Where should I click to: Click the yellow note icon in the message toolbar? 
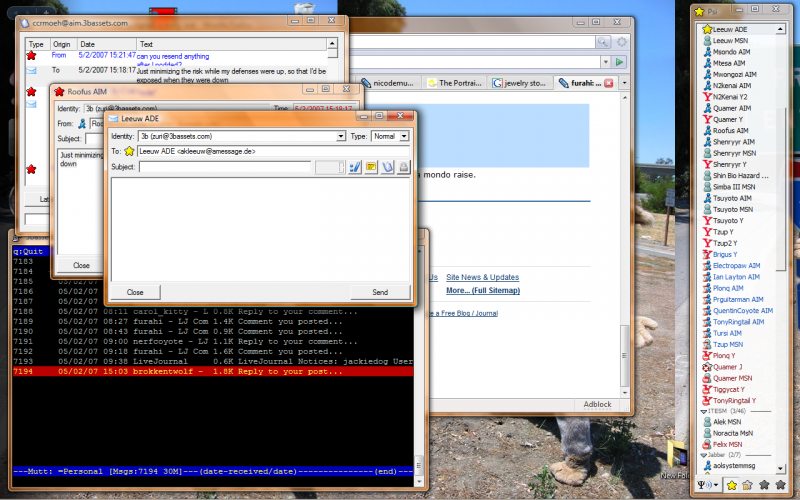371,167
